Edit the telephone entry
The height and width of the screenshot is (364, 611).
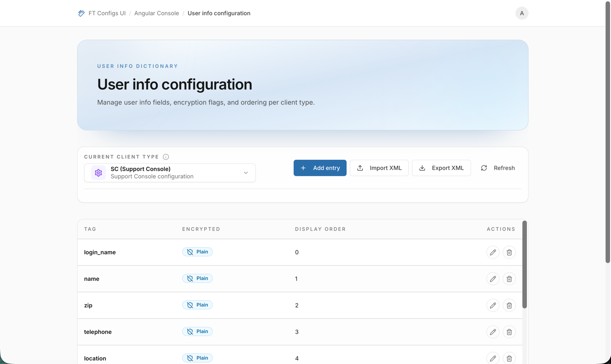pyautogui.click(x=493, y=332)
